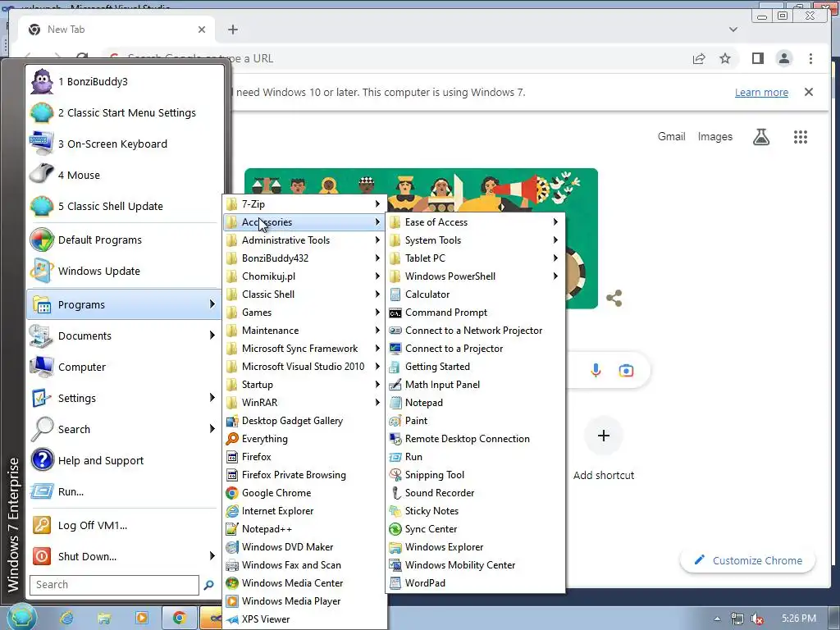Launch Google Chrome from Programs menu
Screen dimensions: 840x630
(x=304, y=493)
